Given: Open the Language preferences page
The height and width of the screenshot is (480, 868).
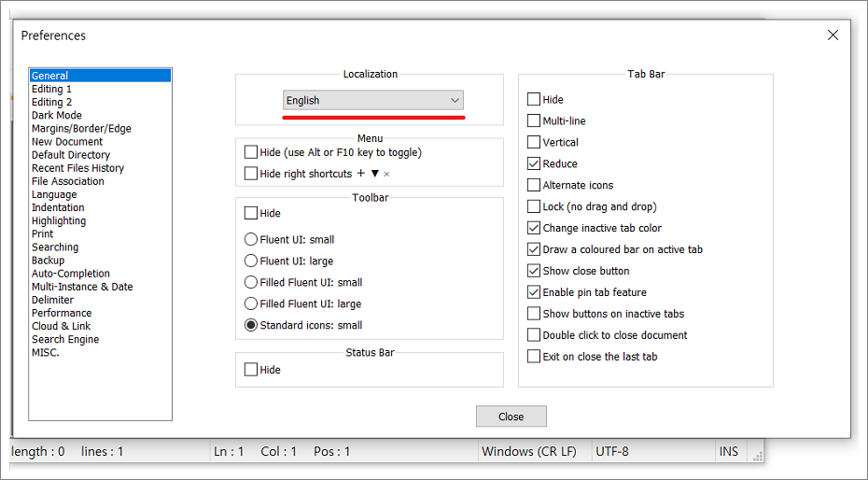Looking at the screenshot, I should pos(100,194).
